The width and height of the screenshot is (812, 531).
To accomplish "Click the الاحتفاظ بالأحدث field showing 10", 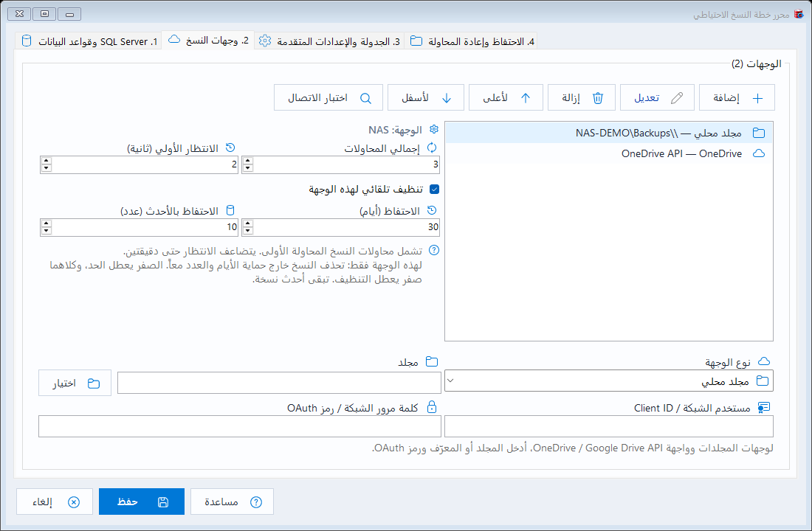I will coord(140,227).
